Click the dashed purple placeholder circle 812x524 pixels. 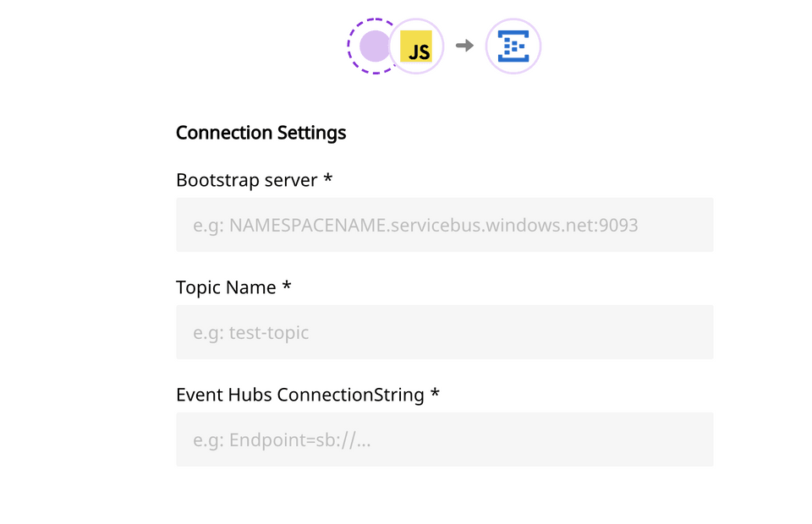click(372, 46)
